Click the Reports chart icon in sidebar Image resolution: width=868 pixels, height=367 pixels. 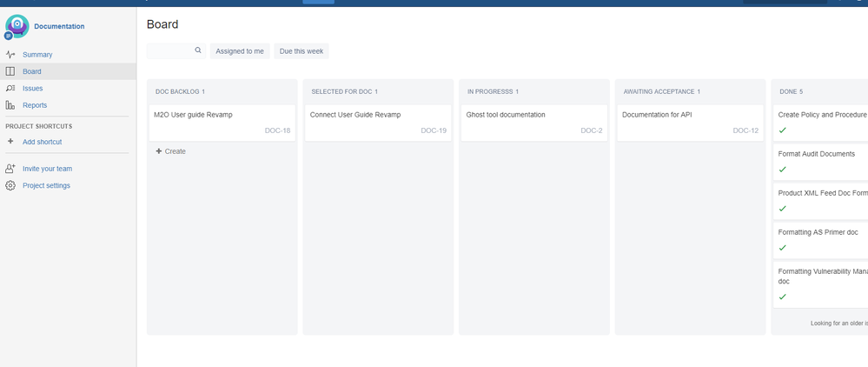click(x=10, y=105)
